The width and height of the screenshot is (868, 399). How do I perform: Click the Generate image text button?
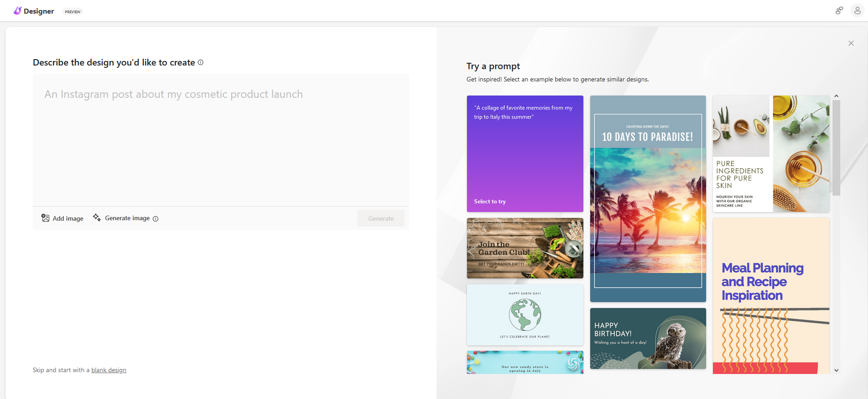127,218
